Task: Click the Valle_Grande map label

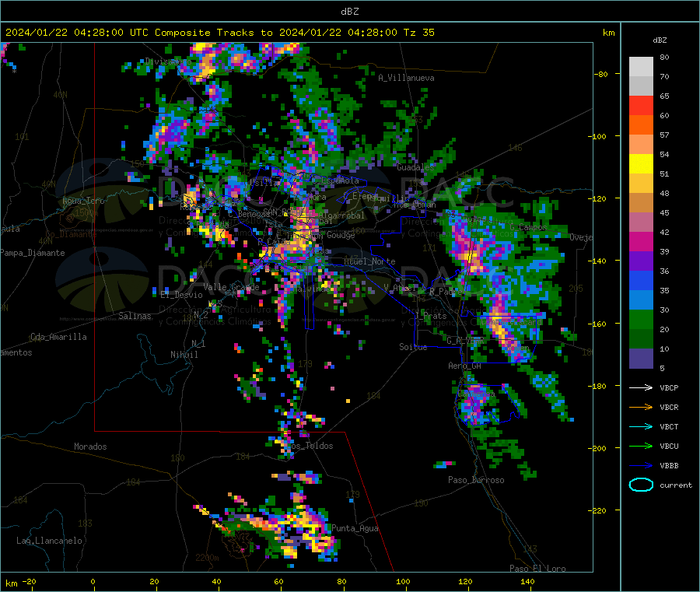Action: (x=231, y=286)
